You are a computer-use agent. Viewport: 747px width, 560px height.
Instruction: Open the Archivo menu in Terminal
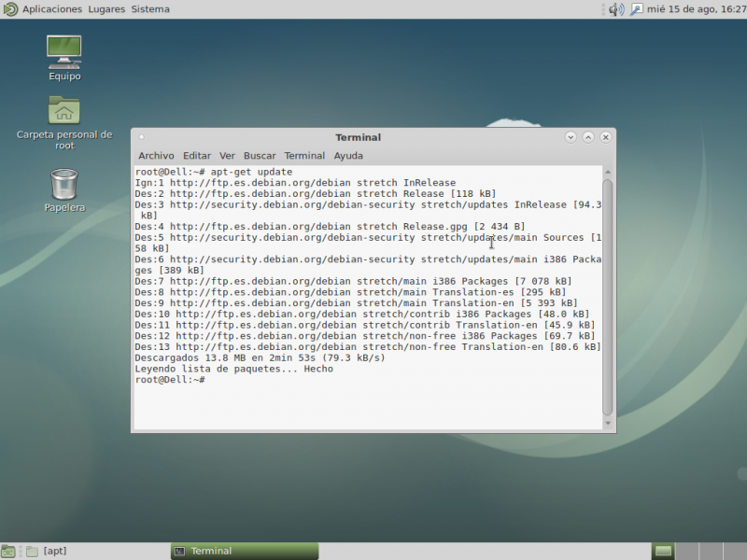[156, 156]
